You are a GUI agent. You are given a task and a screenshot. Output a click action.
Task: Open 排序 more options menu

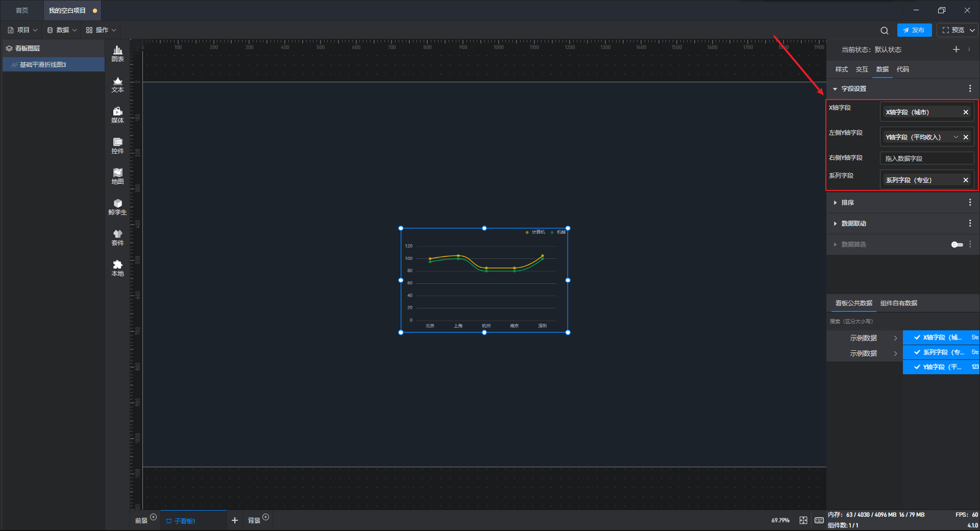click(x=970, y=203)
